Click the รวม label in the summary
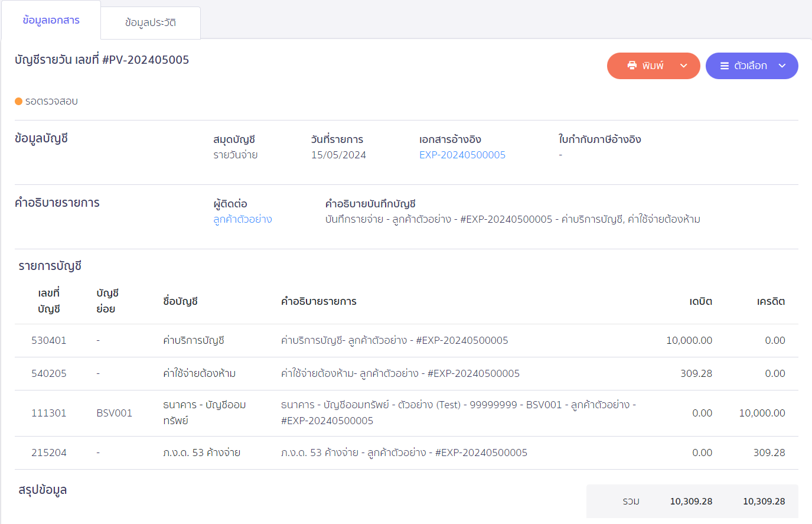Viewport: 812px width, 524px height. pyautogui.click(x=631, y=501)
